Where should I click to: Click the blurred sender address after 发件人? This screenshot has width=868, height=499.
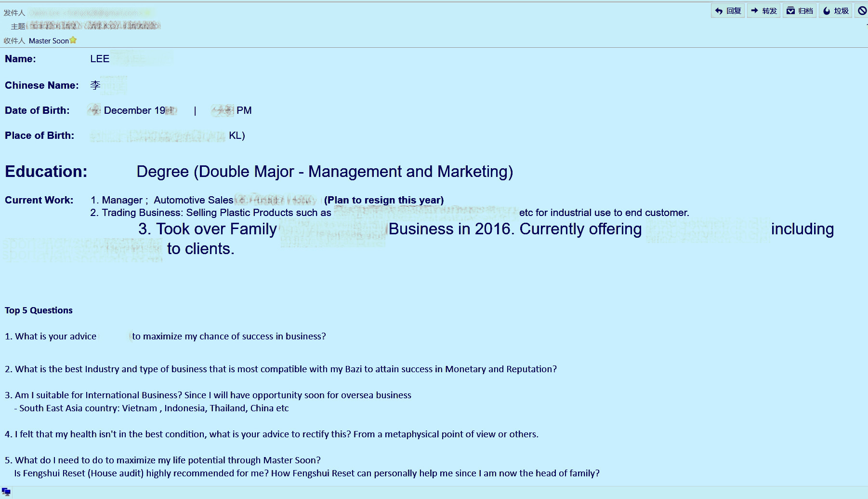click(x=90, y=13)
